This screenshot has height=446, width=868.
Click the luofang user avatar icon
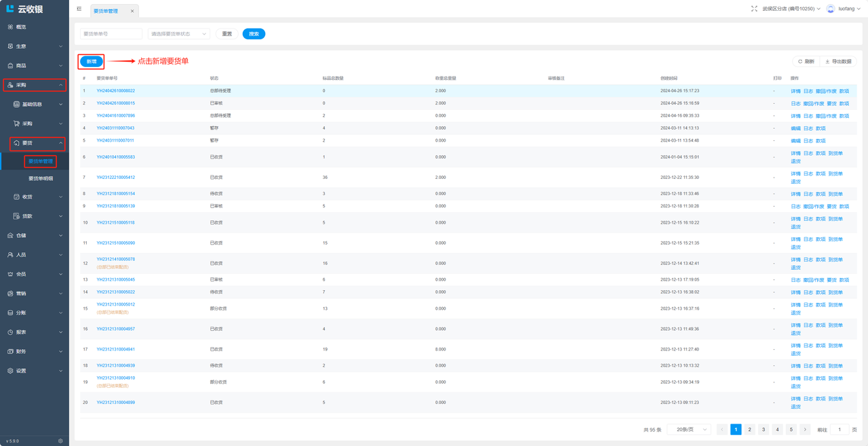(831, 9)
